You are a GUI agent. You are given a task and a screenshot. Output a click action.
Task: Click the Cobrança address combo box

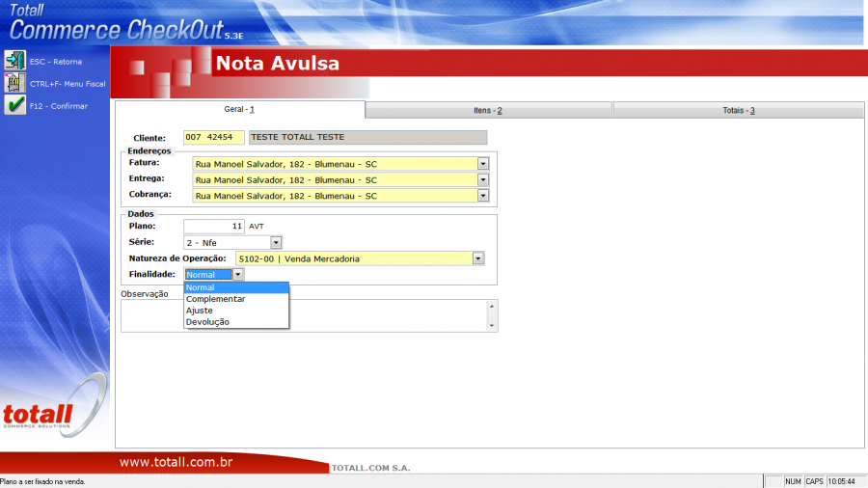click(340, 196)
